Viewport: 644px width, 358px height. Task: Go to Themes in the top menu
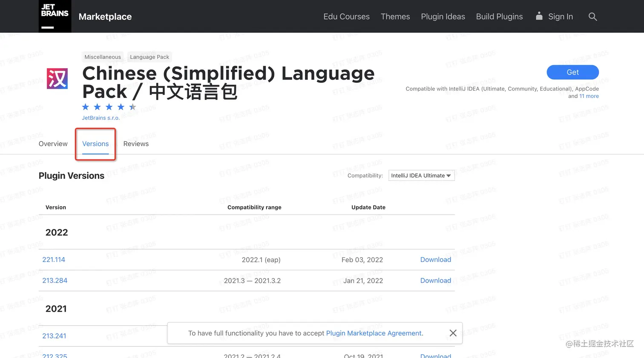click(395, 17)
